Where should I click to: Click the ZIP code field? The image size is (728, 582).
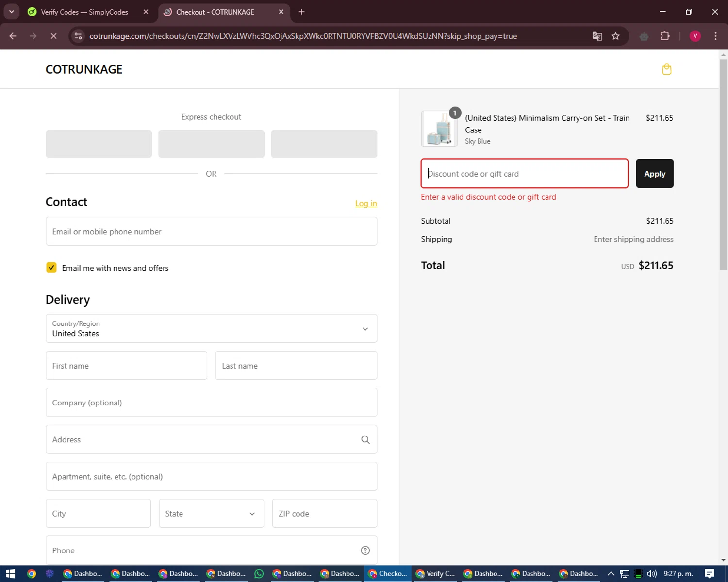tap(324, 513)
